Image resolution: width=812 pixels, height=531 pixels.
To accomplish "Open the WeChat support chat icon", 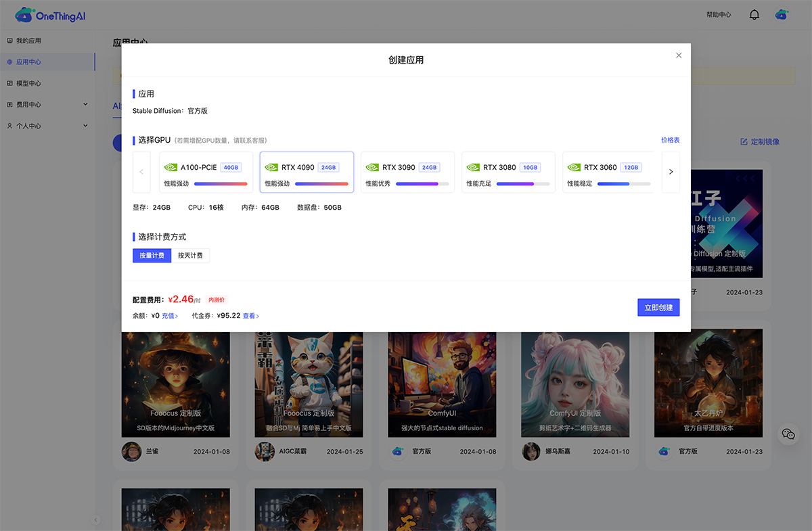I will [788, 434].
